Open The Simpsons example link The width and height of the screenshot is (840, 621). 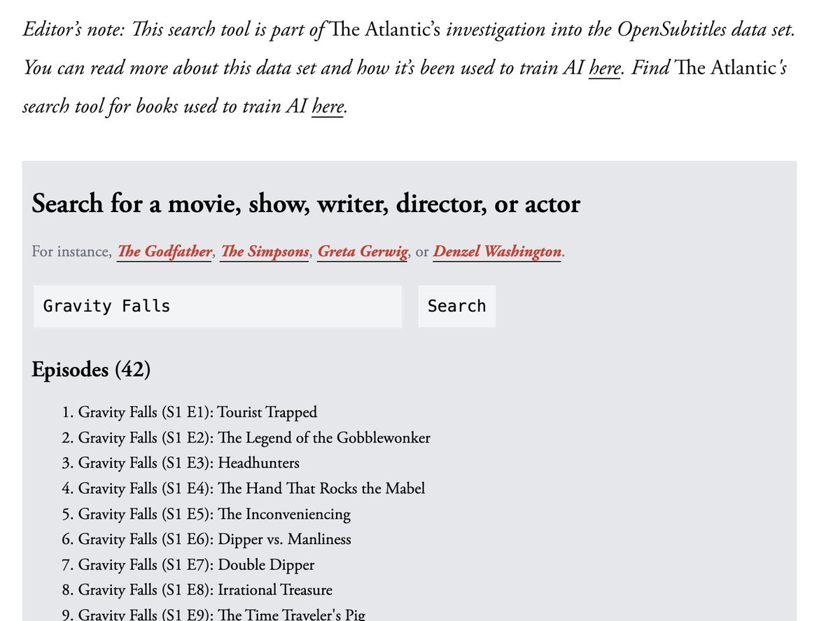click(264, 251)
